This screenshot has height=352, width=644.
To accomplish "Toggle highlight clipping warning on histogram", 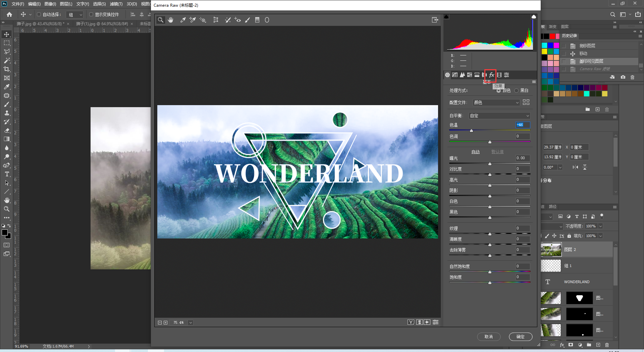I will click(534, 16).
